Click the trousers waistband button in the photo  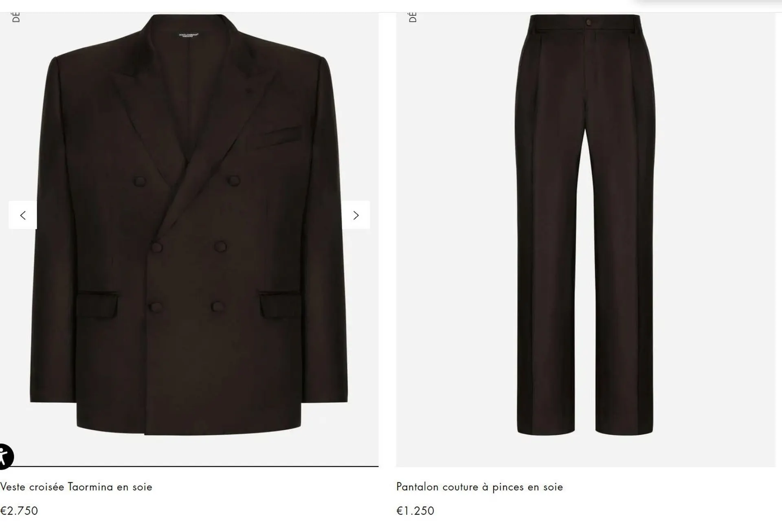point(589,22)
